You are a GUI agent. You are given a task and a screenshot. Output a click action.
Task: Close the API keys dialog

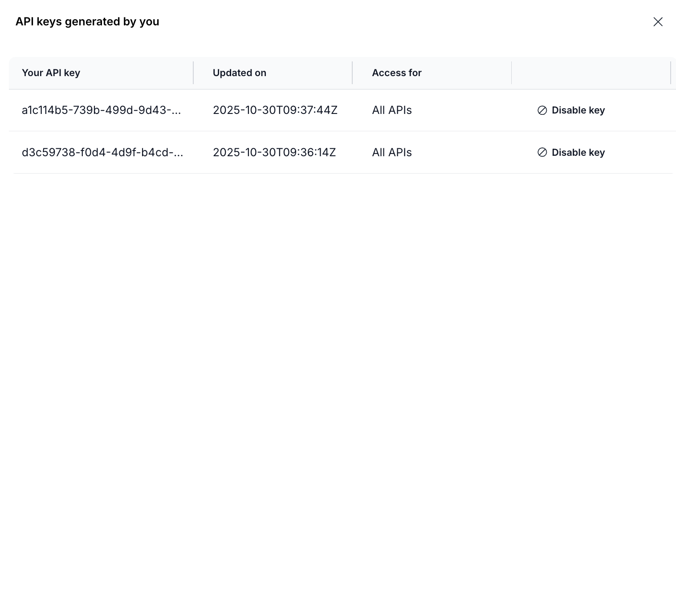point(658,22)
